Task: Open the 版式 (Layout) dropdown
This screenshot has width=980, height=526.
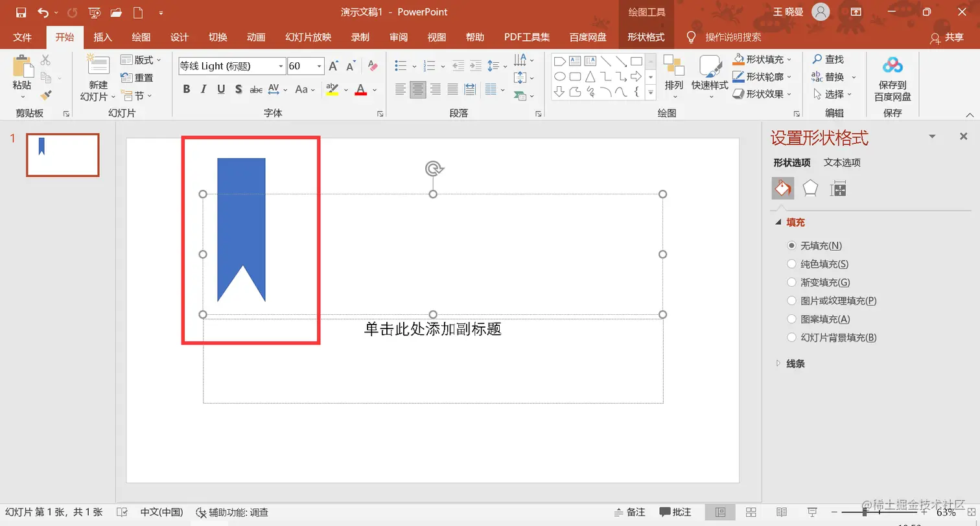Action: 141,60
